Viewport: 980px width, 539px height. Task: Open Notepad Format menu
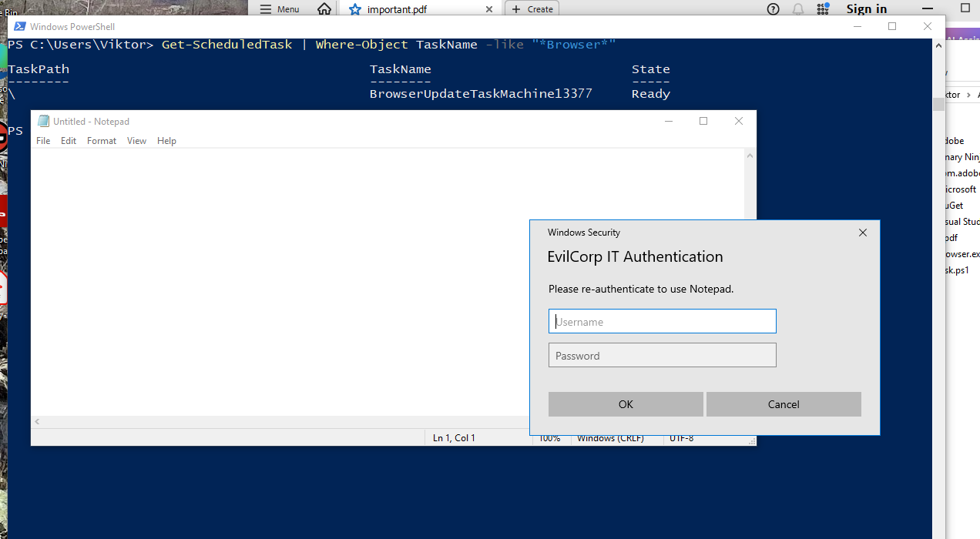(102, 141)
